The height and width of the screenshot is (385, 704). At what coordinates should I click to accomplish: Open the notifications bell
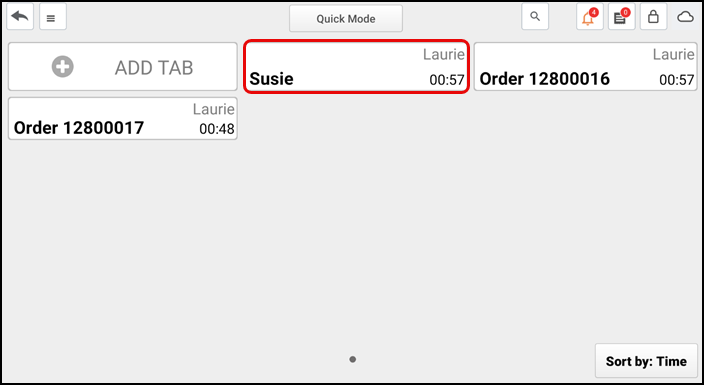590,17
